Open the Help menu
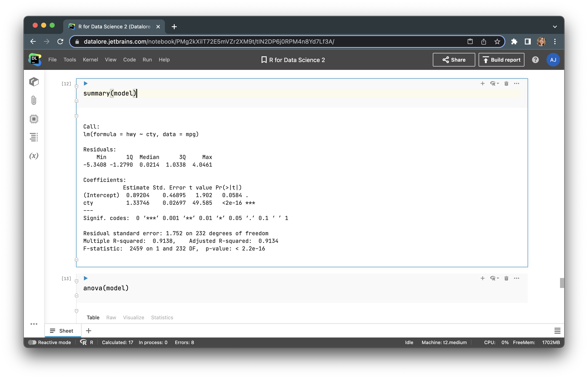 click(x=164, y=59)
